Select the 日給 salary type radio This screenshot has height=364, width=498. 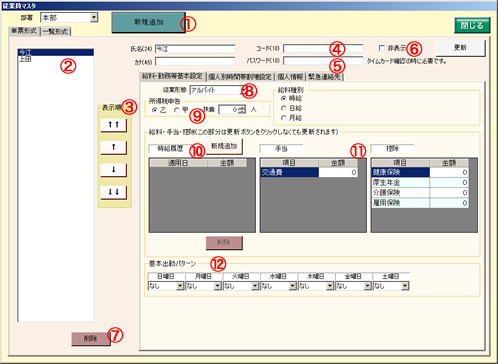pyautogui.click(x=284, y=108)
